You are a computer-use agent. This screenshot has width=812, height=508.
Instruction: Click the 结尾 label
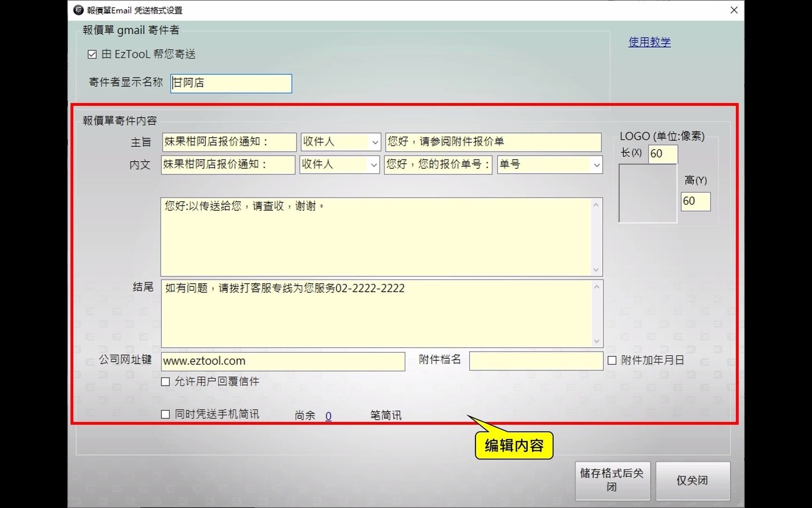(x=143, y=287)
